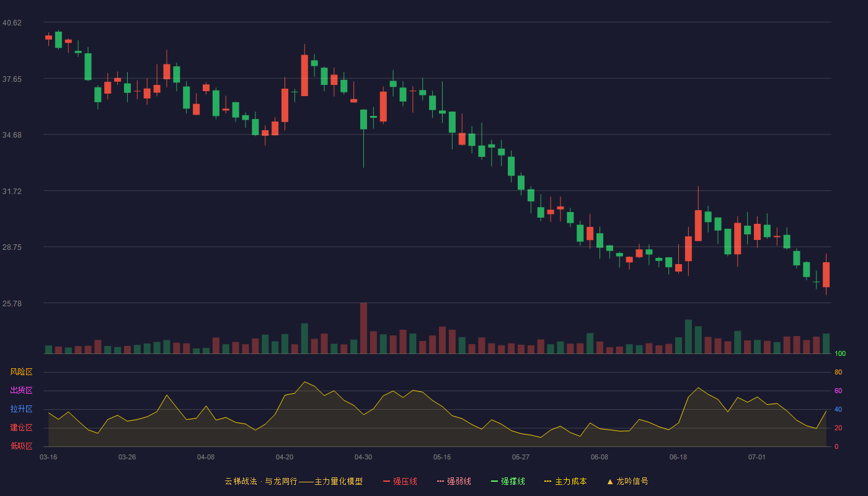
Task: Toggle the 强压线 legend series
Action: tap(400, 481)
